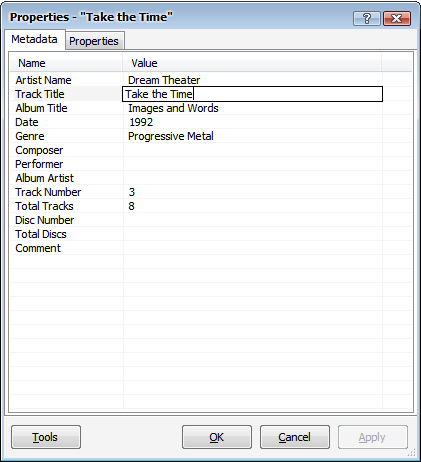Select the Album Artist row label
The width and height of the screenshot is (421, 462).
click(x=44, y=178)
